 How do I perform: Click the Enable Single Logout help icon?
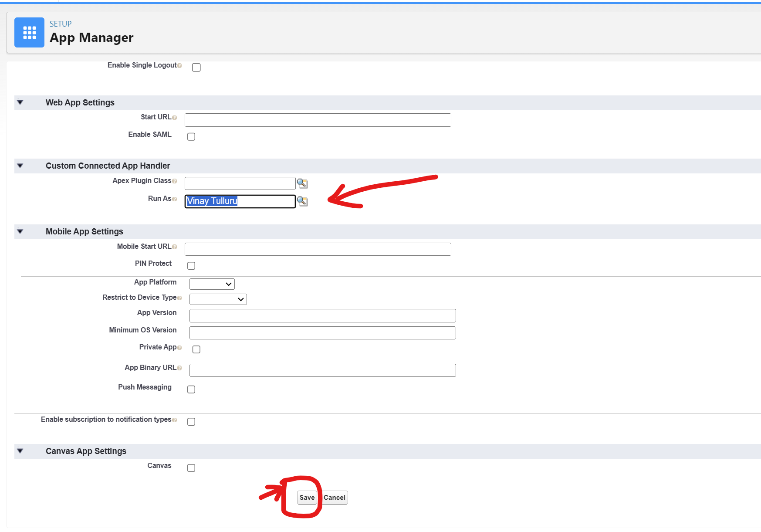tap(179, 66)
